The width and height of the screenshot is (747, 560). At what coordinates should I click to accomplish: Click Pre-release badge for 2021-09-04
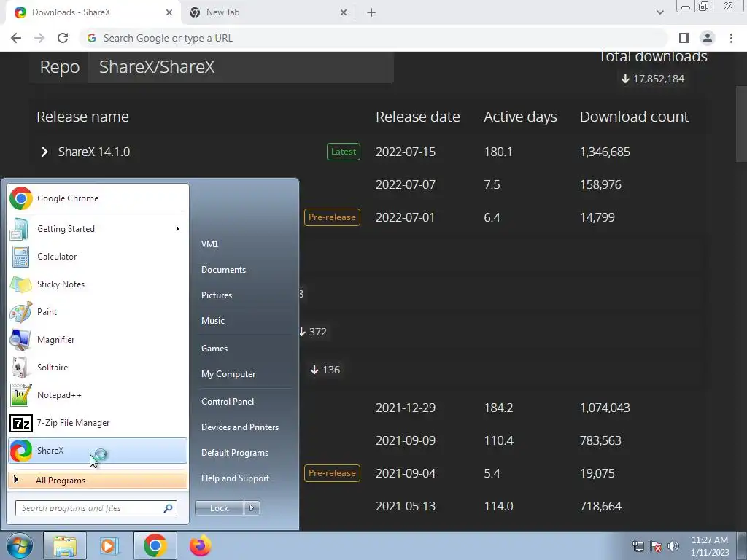coord(332,473)
